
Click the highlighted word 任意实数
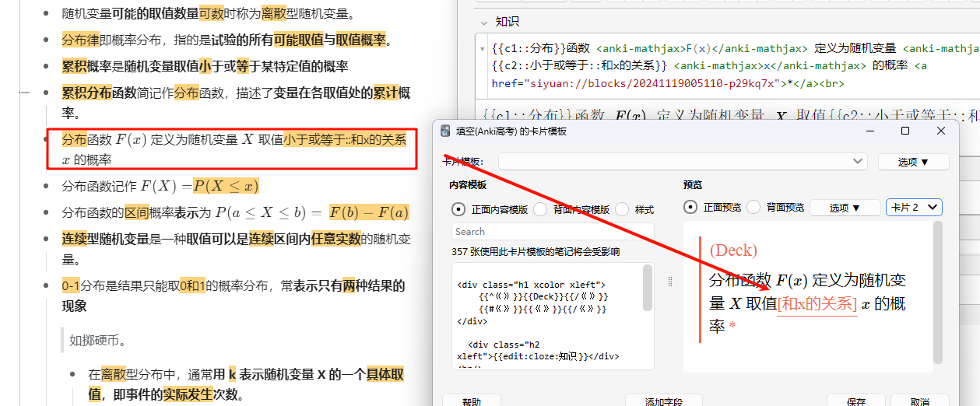336,240
